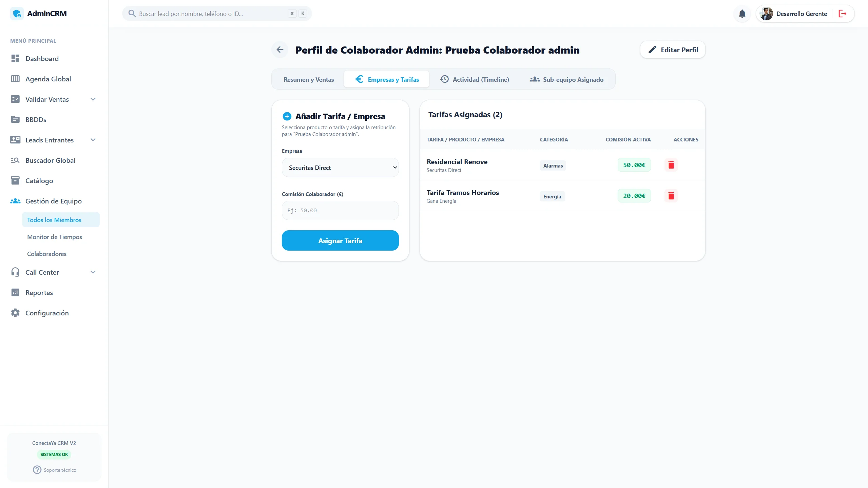Click the Desarrollo Gerente user name
The width and height of the screenshot is (868, 488).
pos(802,14)
